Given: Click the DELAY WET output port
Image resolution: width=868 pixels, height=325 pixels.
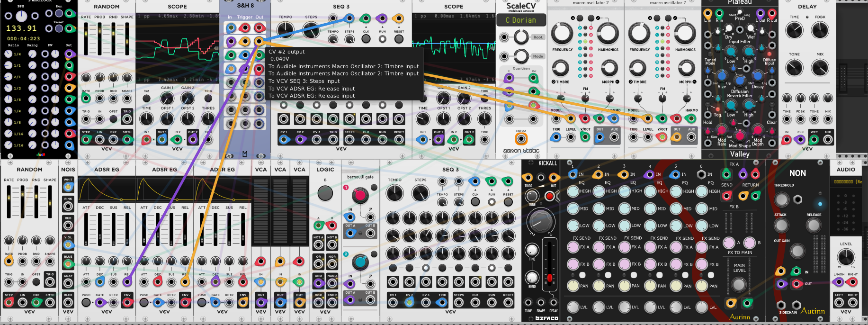Looking at the screenshot, I should 814,140.
